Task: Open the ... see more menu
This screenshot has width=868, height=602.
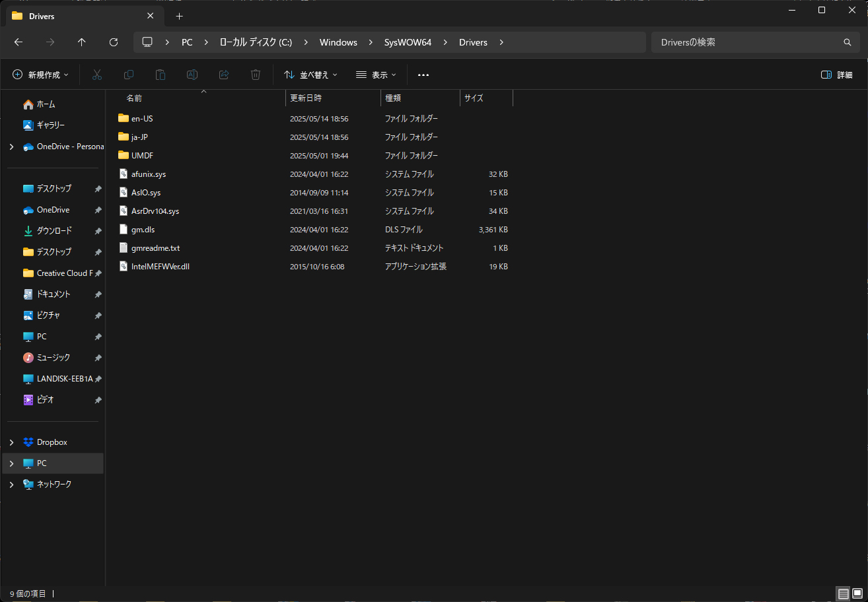Action: tap(423, 75)
